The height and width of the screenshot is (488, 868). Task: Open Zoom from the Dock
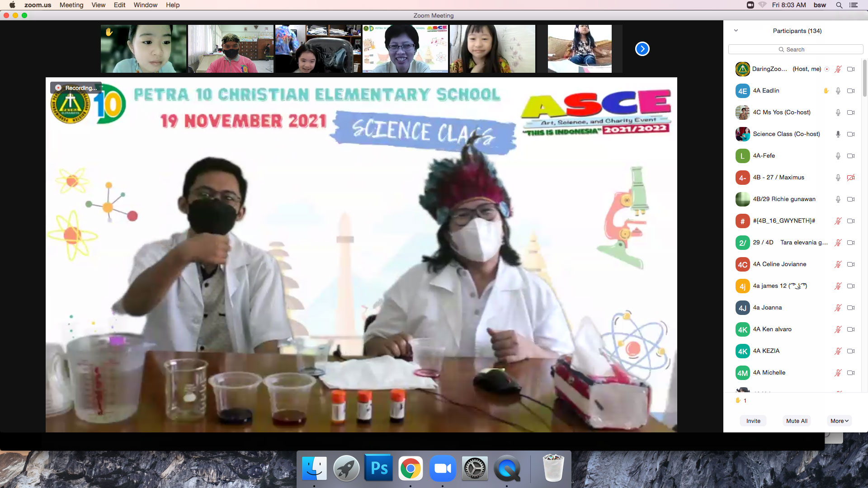click(443, 468)
